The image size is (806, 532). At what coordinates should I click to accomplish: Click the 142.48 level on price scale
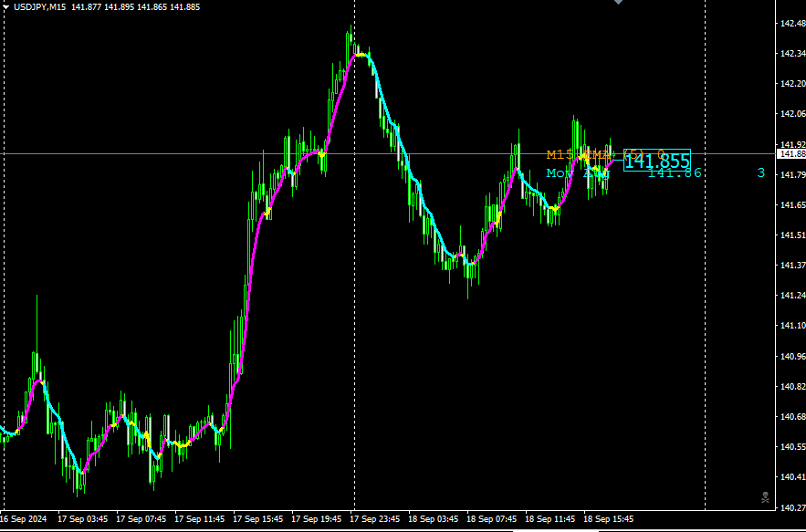[x=790, y=24]
